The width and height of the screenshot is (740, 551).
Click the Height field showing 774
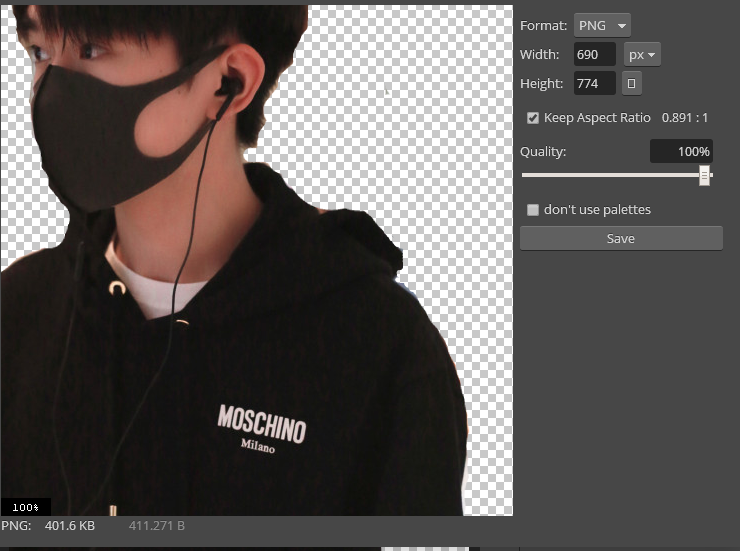pos(595,84)
